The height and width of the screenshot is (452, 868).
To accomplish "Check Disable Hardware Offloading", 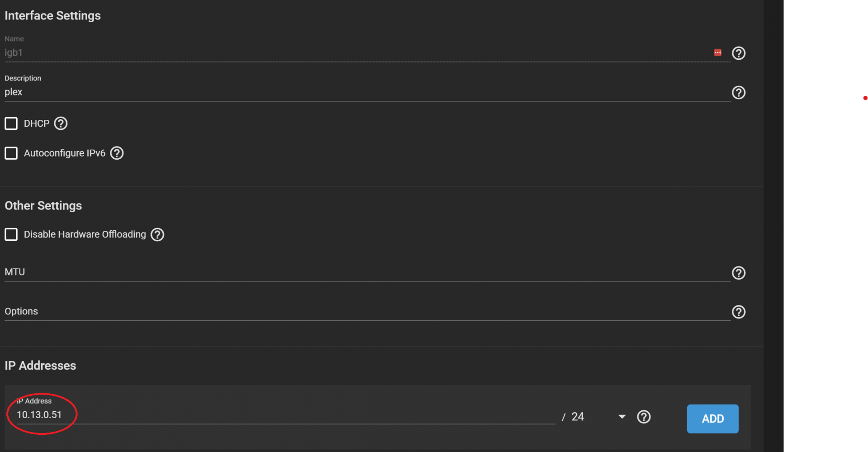I will [x=11, y=234].
